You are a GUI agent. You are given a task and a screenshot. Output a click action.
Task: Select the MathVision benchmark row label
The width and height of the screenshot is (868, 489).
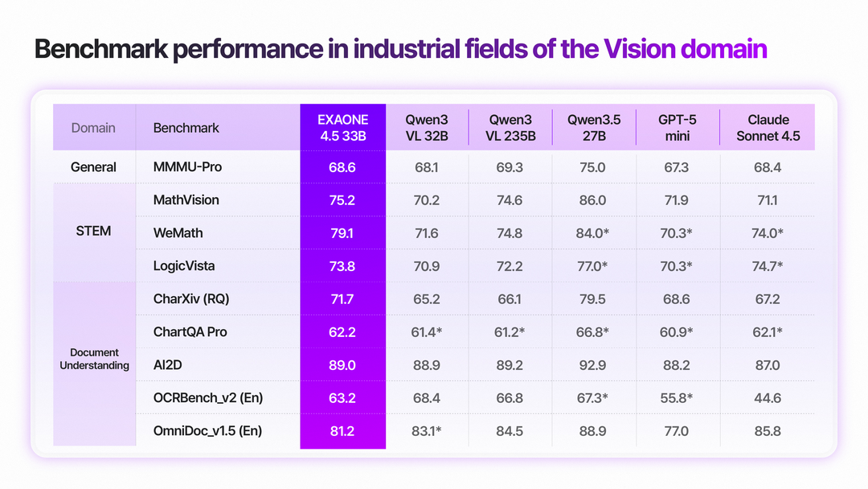pos(186,200)
